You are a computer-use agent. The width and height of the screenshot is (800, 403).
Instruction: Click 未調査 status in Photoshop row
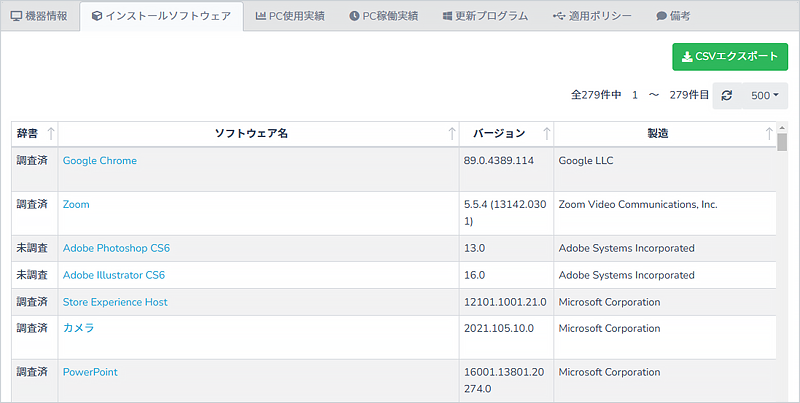(32, 248)
